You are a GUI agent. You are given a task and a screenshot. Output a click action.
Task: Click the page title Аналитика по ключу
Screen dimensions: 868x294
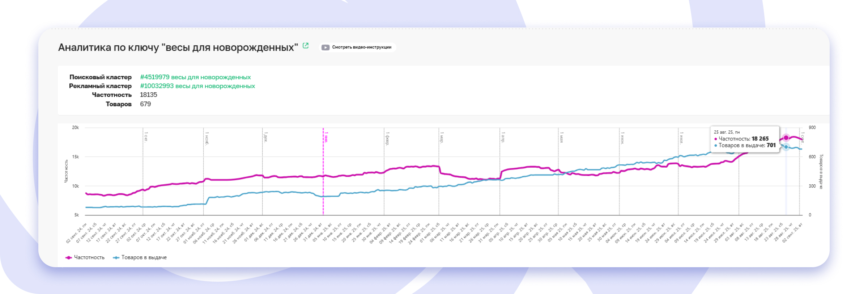click(178, 47)
